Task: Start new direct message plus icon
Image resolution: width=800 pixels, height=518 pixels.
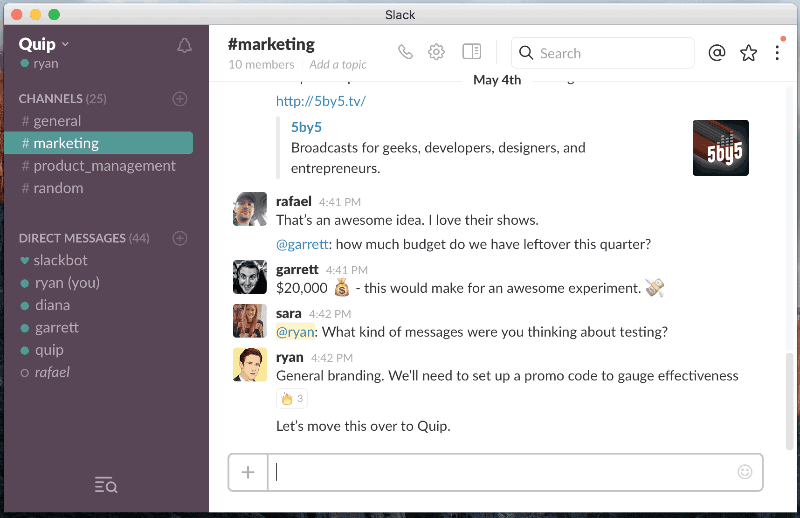Action: (x=180, y=238)
